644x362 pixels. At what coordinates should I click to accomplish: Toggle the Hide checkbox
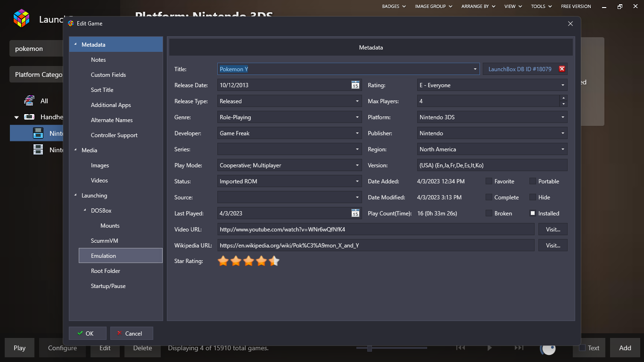click(x=533, y=197)
